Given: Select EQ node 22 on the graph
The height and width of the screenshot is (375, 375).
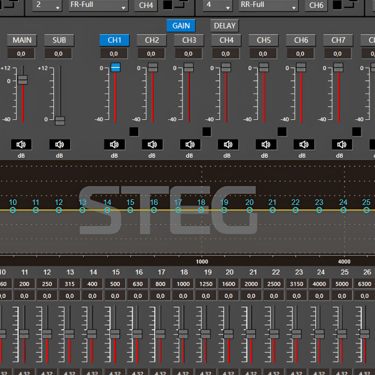Looking at the screenshot, I should 295,210.
